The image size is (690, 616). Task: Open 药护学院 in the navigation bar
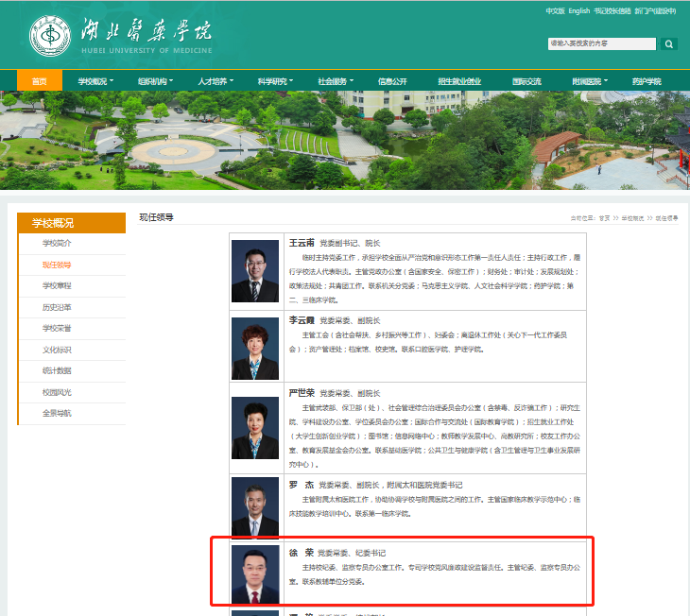click(647, 81)
